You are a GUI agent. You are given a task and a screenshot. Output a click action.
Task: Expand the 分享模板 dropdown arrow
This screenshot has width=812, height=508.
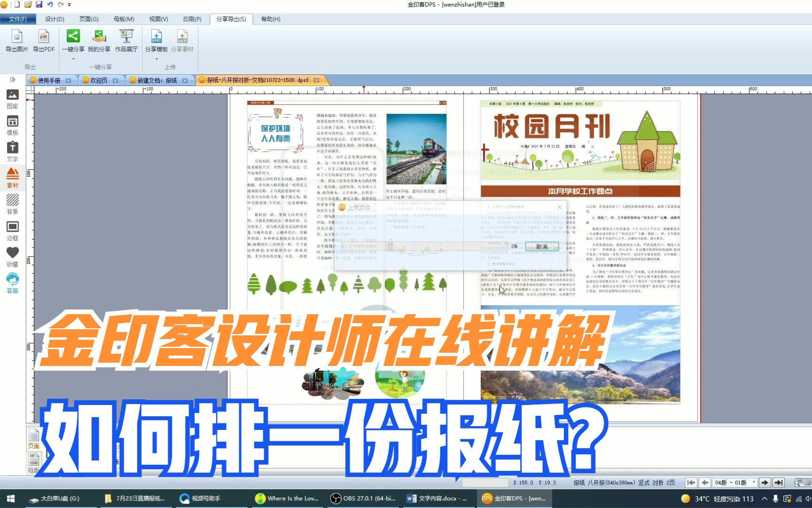click(156, 59)
